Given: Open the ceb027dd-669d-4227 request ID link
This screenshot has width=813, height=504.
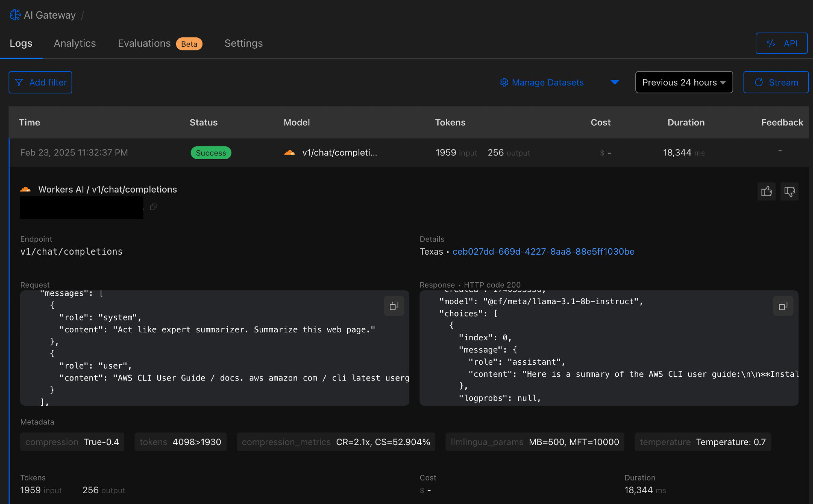Looking at the screenshot, I should point(543,252).
